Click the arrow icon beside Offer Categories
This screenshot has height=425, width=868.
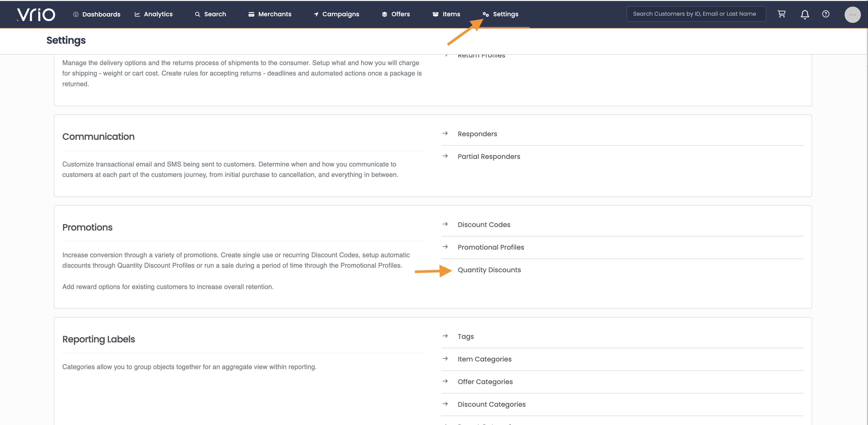(445, 381)
